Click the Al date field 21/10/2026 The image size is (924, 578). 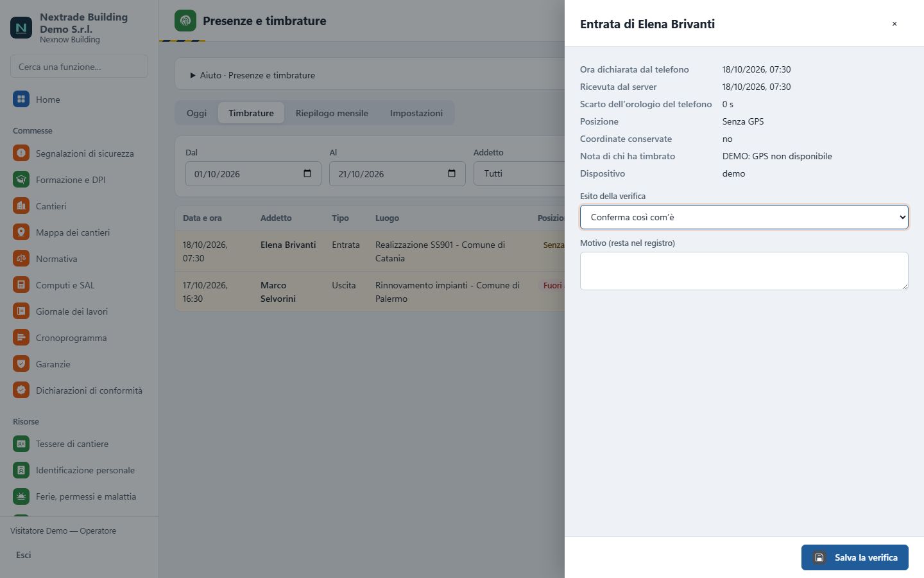pyautogui.click(x=397, y=173)
